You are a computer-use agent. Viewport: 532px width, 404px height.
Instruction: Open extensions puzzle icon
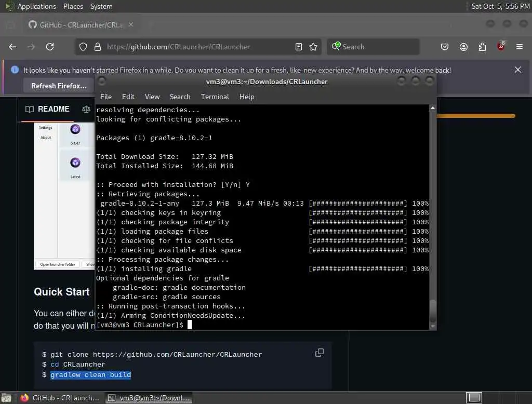(x=482, y=47)
